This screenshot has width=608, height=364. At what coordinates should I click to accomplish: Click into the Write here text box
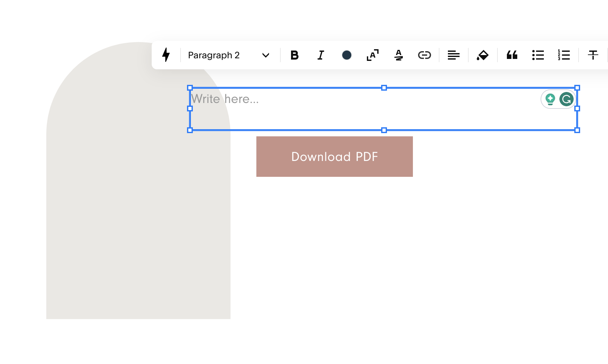click(x=383, y=109)
